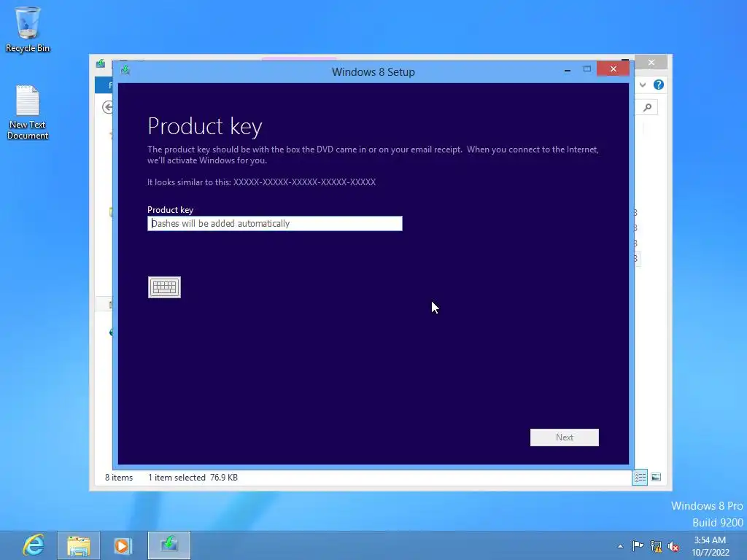
Task: Open the taskbar clock and date
Action: point(711,546)
